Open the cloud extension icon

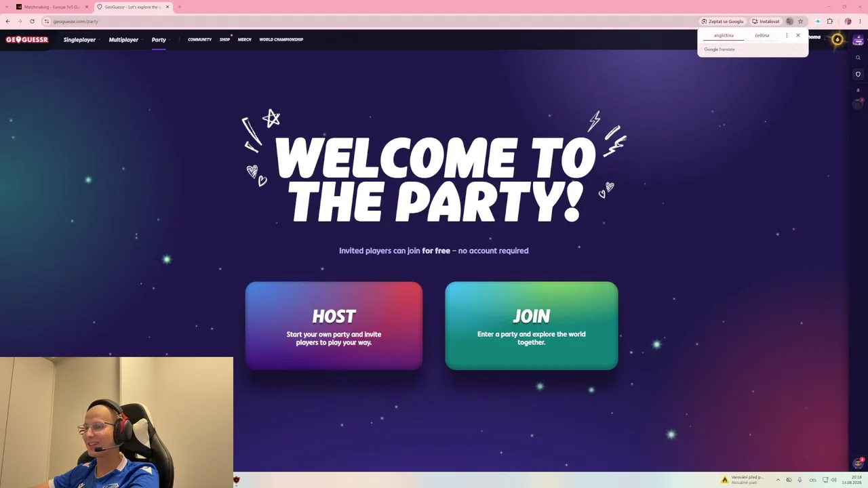click(x=818, y=21)
